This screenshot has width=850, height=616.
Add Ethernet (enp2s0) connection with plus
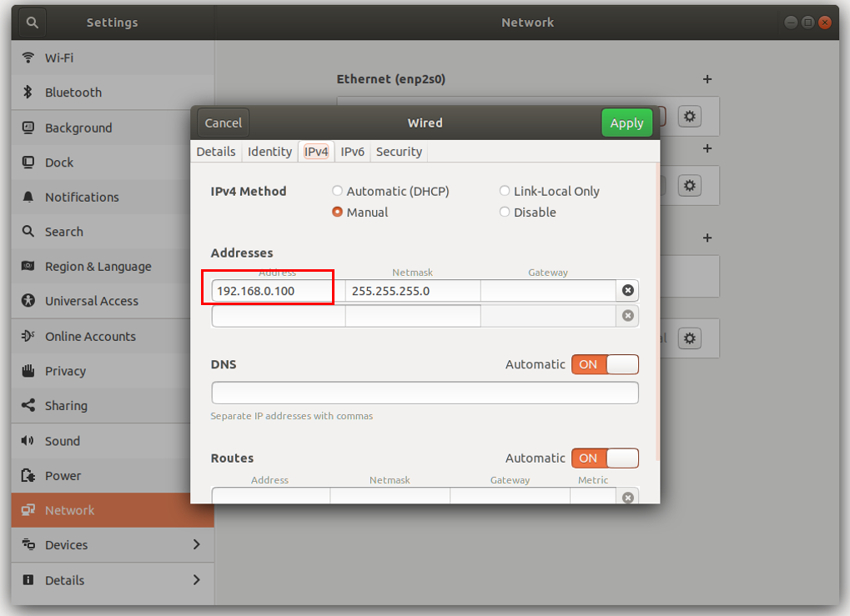point(707,79)
